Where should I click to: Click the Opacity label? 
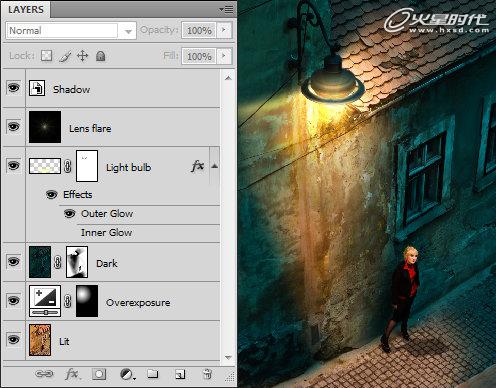[x=159, y=30]
